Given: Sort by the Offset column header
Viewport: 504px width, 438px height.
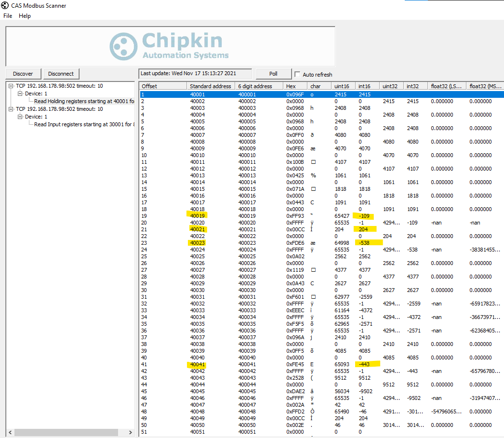Looking at the screenshot, I should [163, 86].
